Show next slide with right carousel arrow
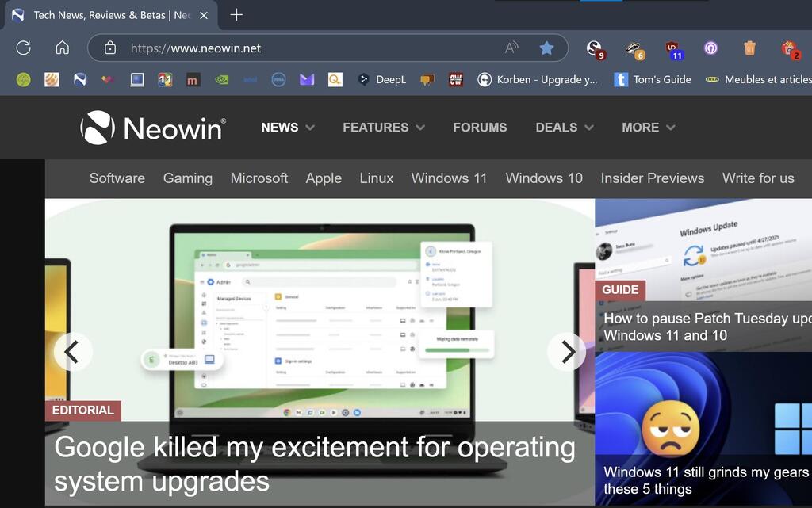This screenshot has height=508, width=812. pos(567,352)
